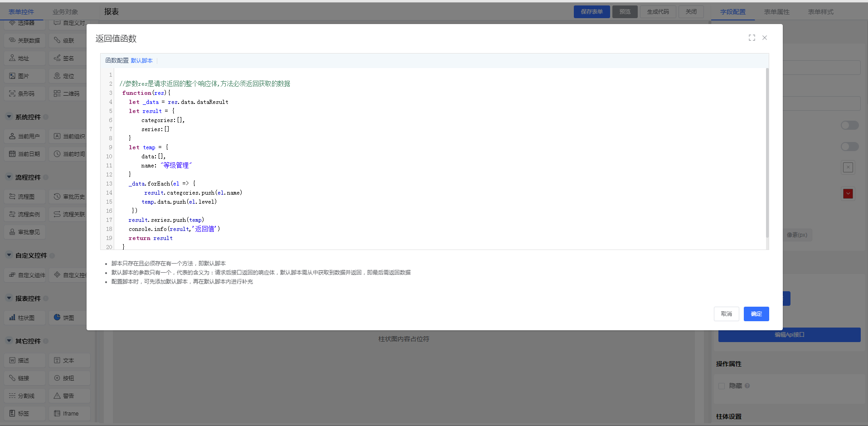This screenshot has width=868, height=426.
Task: Toggle the second switch in the field config panel
Action: tap(849, 147)
